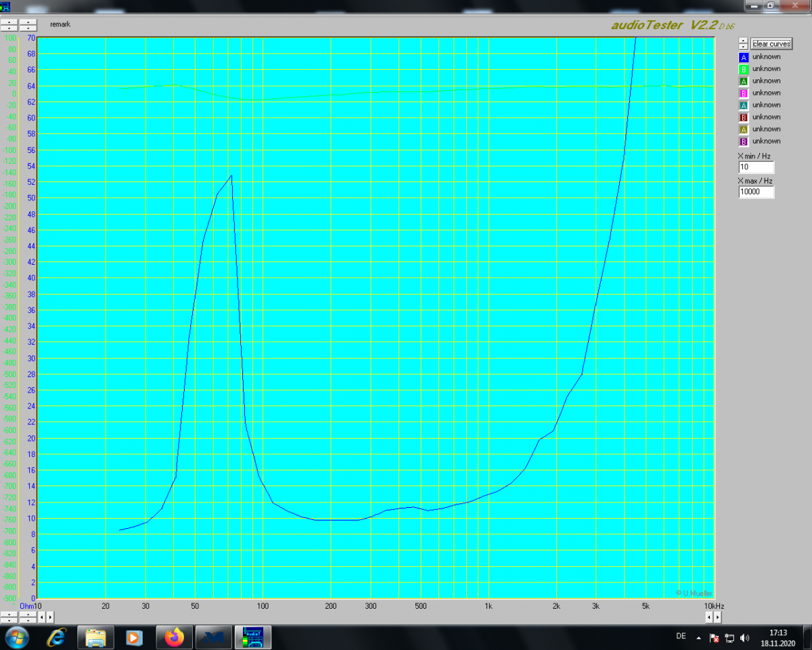Click down arrow of second top-left Y-axis stepper
This screenshot has height=650, width=812.
(x=28, y=28)
